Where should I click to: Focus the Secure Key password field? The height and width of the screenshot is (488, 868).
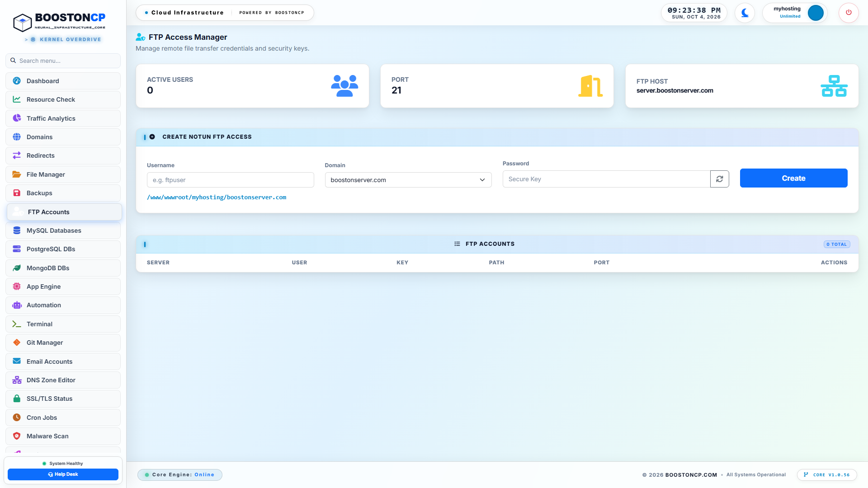point(606,179)
